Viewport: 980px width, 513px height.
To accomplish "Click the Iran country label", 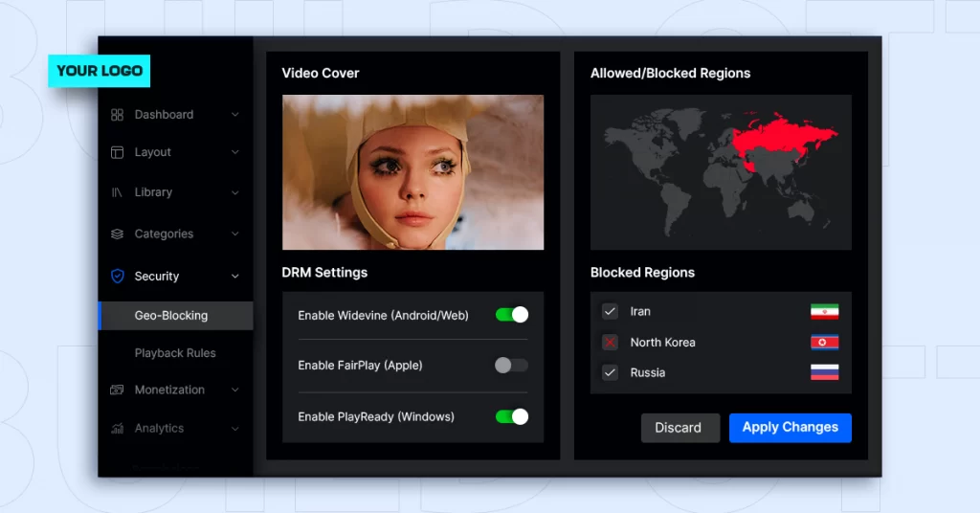I will (x=640, y=311).
